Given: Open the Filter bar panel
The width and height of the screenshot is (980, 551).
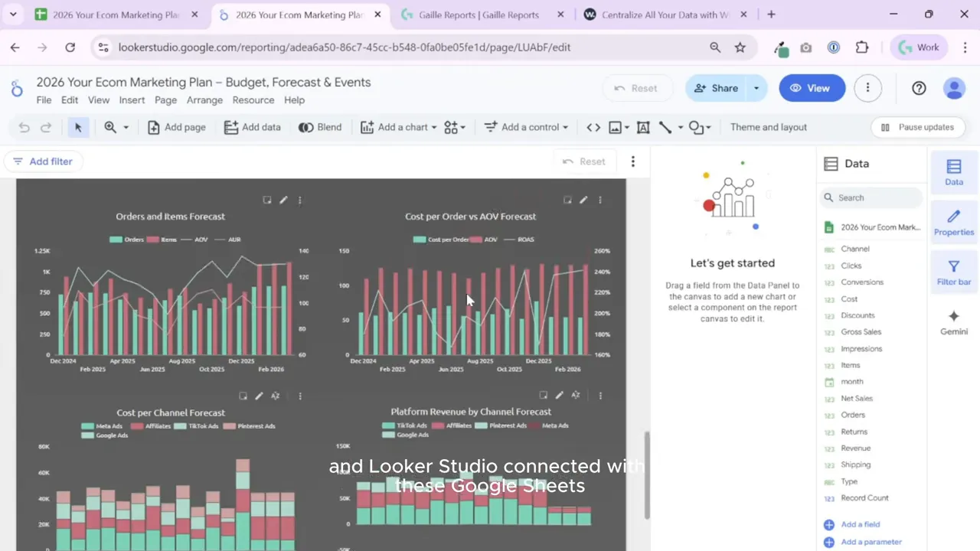Looking at the screenshot, I should 953,272.
